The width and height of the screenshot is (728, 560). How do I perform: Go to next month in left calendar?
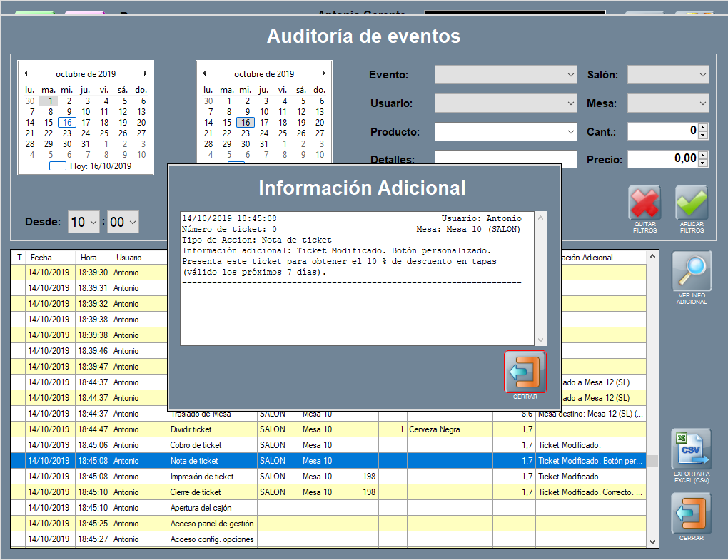point(145,73)
